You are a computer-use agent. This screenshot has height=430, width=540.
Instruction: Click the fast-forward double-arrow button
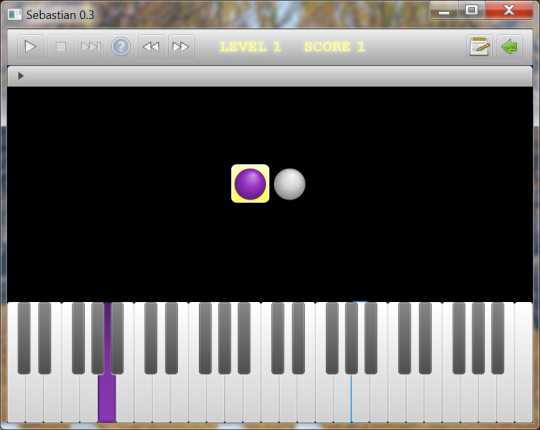[x=181, y=47]
